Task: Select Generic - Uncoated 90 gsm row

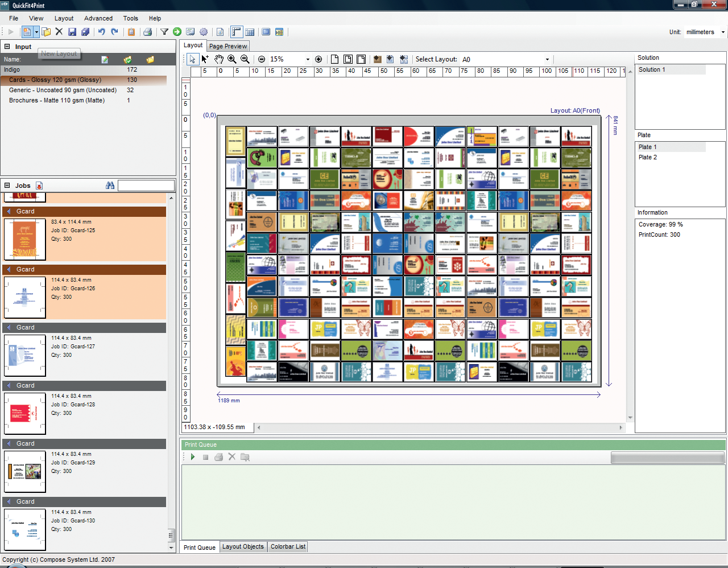Action: coord(63,90)
